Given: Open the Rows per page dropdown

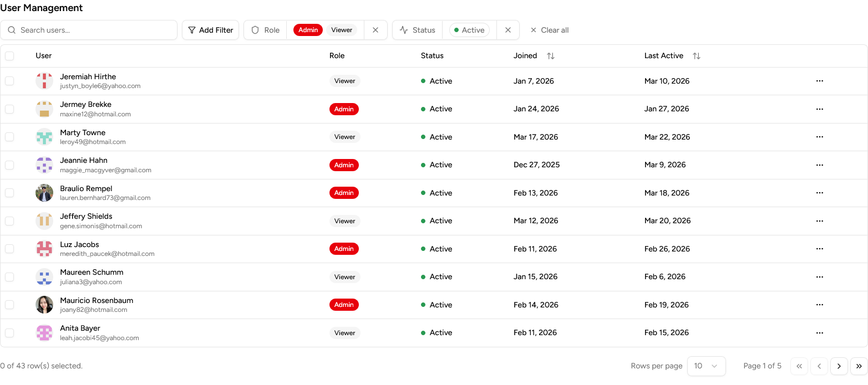Looking at the screenshot, I should (x=707, y=366).
